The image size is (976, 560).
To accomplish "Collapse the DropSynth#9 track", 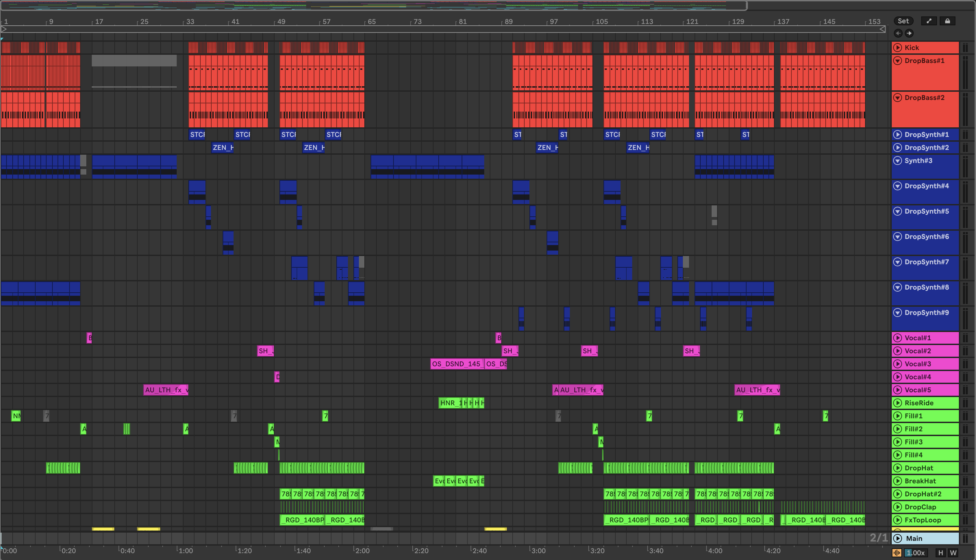I will coord(898,312).
